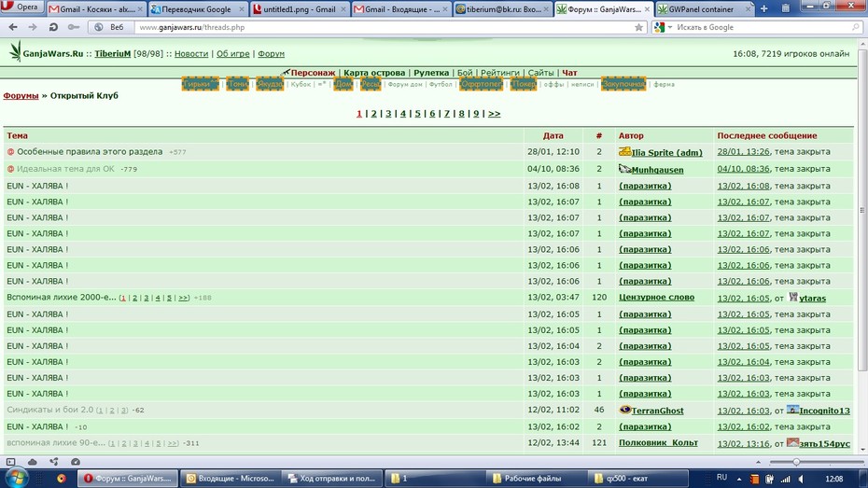Click Opera Link cloud icon
Viewport: 868px width, 488px height.
click(32, 462)
